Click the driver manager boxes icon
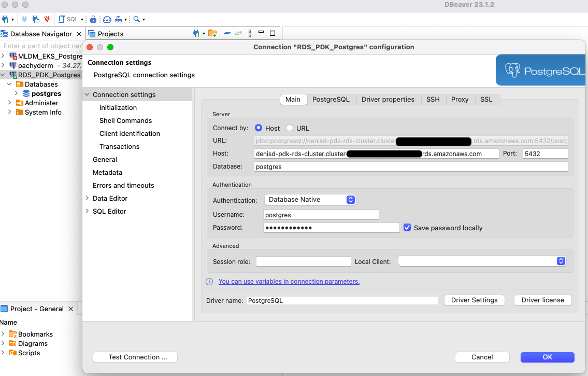Viewport: 588px width, 376px height. [119, 19]
